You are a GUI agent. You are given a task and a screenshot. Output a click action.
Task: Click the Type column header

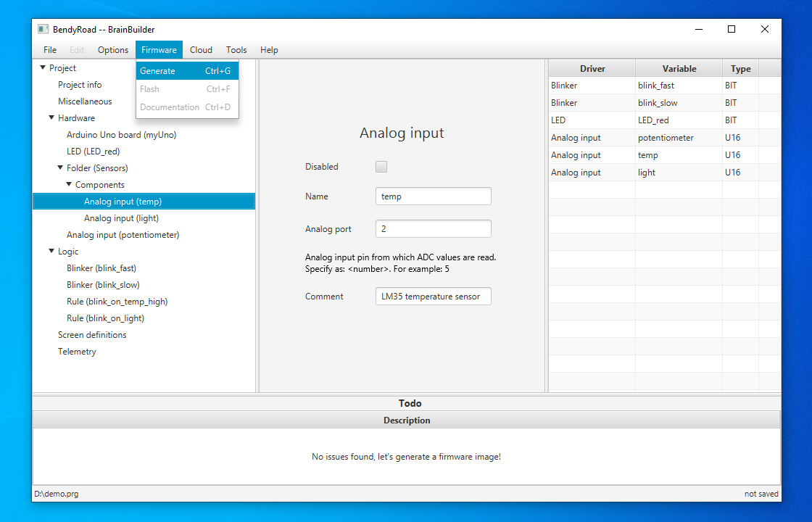coord(740,68)
